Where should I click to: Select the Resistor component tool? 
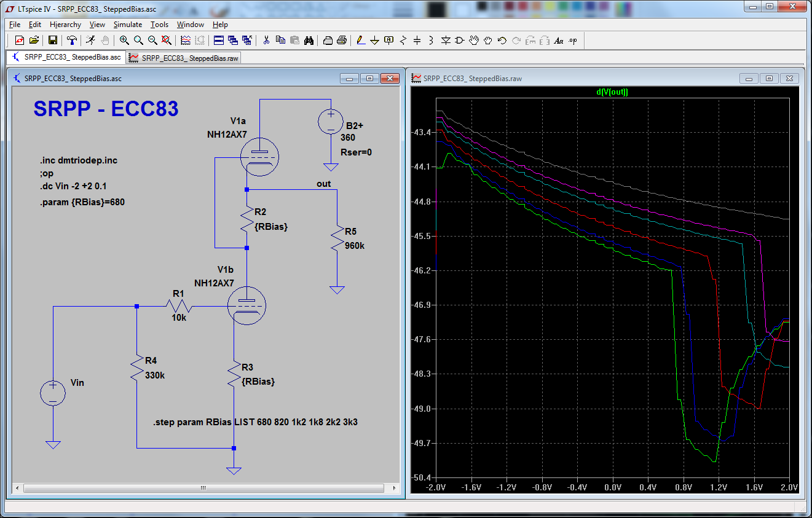click(403, 41)
